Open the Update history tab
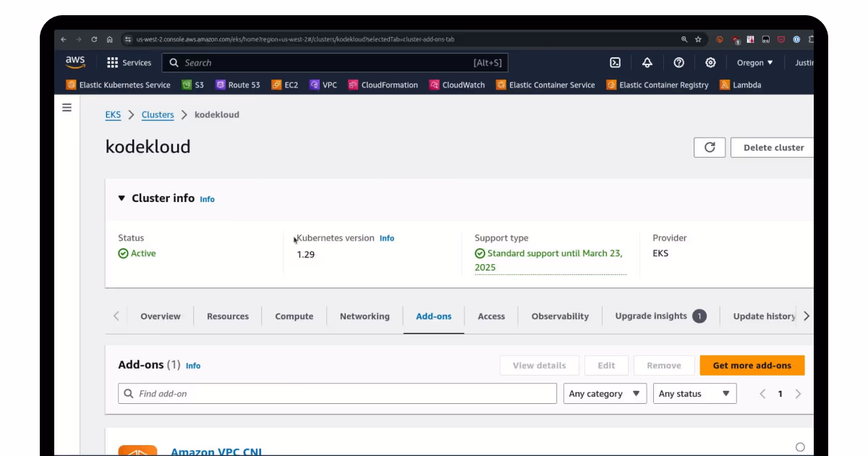Viewport: 868px width, 456px height. (765, 316)
